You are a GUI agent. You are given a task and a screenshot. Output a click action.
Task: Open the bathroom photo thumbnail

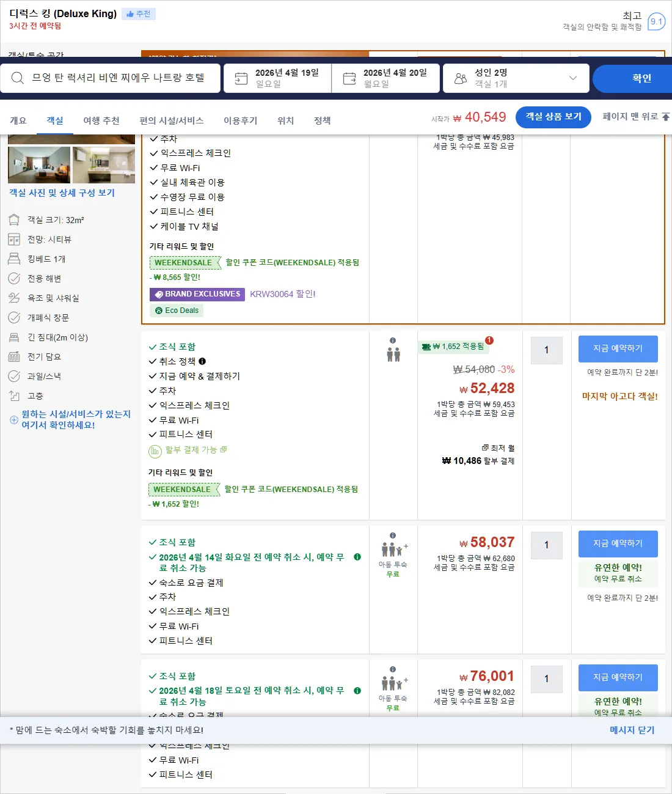point(104,165)
